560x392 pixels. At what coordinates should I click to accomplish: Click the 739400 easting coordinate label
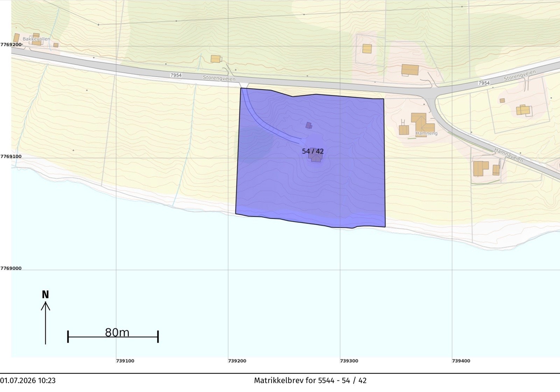click(461, 361)
